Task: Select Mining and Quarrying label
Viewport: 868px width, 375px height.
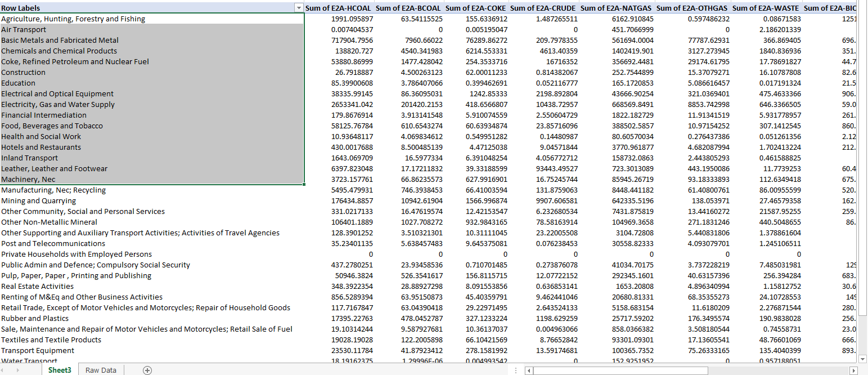Action: pos(38,201)
